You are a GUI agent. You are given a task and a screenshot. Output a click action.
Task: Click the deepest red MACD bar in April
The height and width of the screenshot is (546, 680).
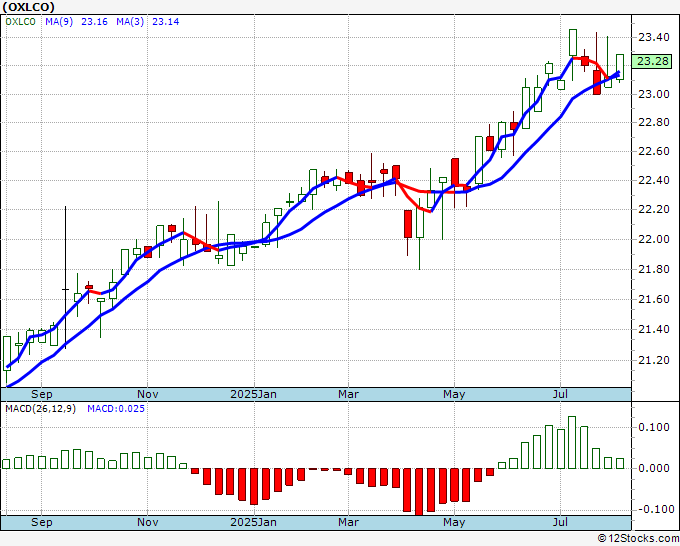tap(419, 492)
